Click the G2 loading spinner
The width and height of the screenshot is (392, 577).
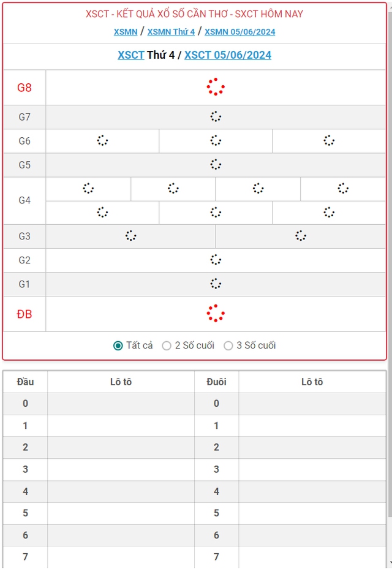216,260
